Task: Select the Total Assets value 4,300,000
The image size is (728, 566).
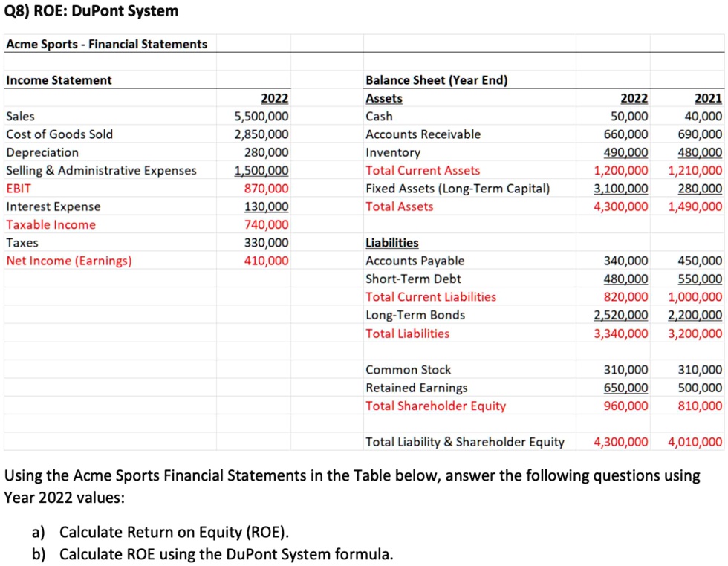Action: coord(623,206)
